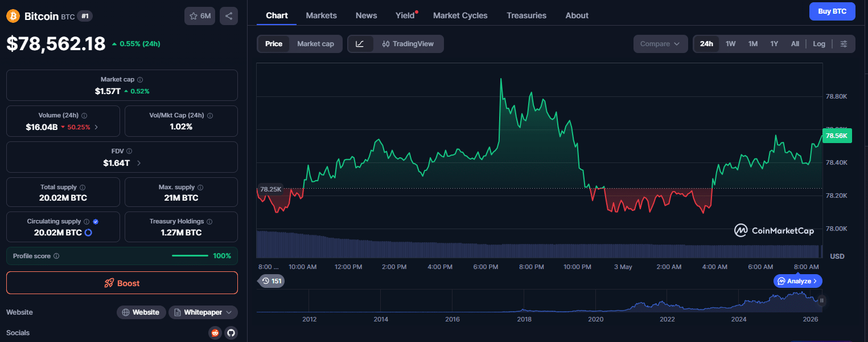
Task: Select the 1Y time range
Action: pyautogui.click(x=774, y=44)
